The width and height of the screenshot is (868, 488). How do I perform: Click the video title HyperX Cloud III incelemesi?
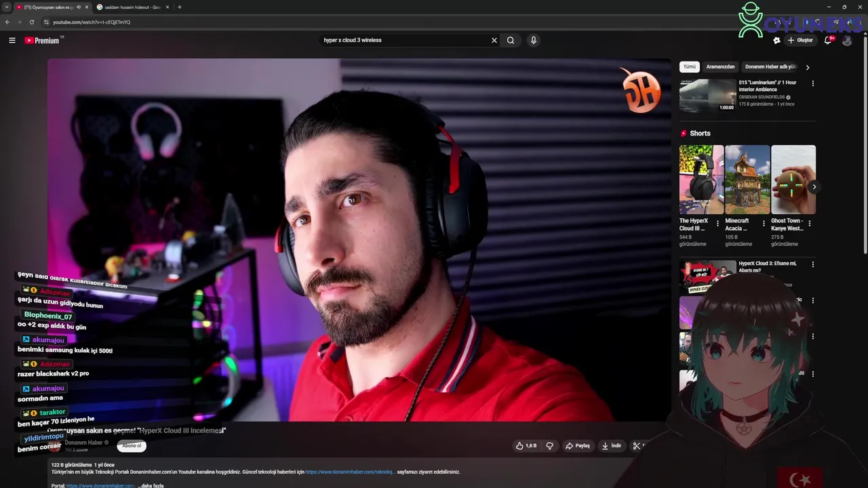coord(136,430)
